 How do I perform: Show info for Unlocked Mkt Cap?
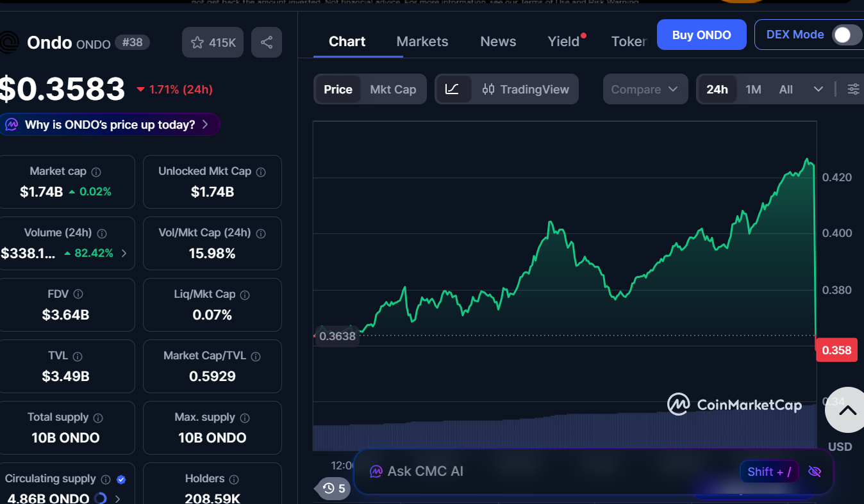coord(261,172)
